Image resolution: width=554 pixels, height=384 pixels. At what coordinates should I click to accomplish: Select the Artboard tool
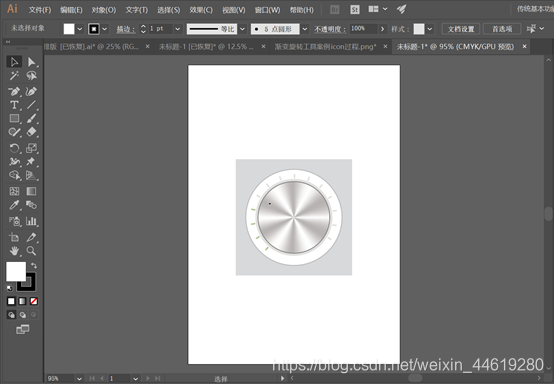14,237
